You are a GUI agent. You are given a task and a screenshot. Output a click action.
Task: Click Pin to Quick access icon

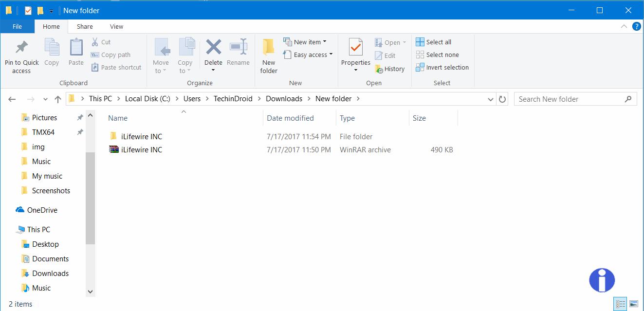point(22,47)
